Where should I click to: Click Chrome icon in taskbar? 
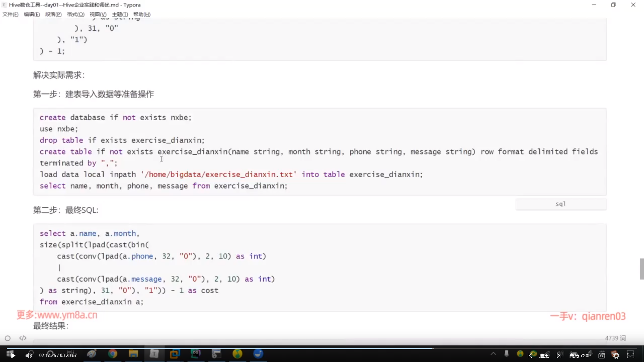113,354
